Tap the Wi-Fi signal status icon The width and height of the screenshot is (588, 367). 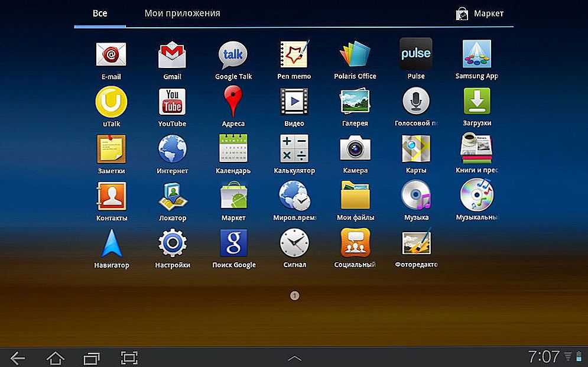(568, 356)
